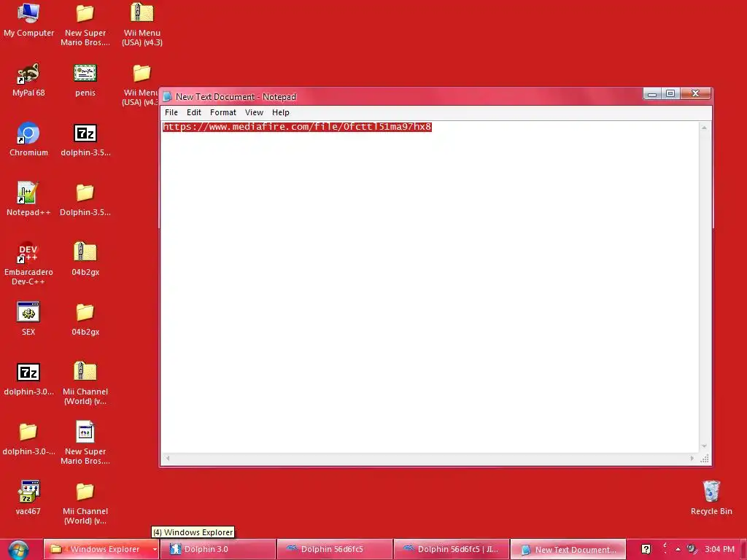Open the Notepad Edit menu
This screenshot has width=747, height=560.
193,112
